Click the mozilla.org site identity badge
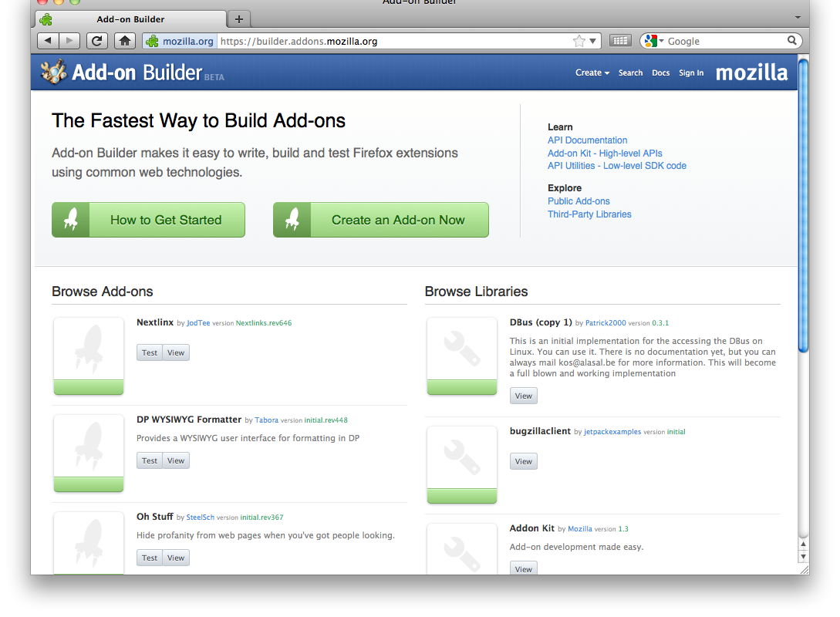 click(x=180, y=41)
